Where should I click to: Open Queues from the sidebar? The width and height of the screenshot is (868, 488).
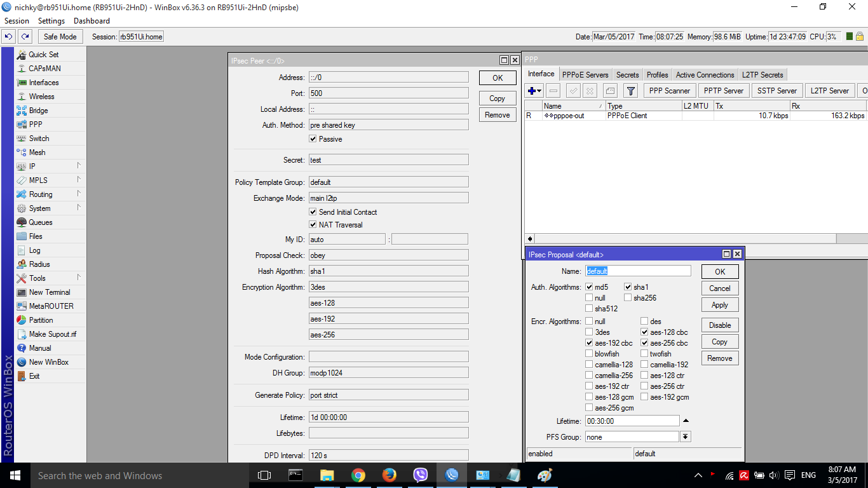click(x=40, y=222)
